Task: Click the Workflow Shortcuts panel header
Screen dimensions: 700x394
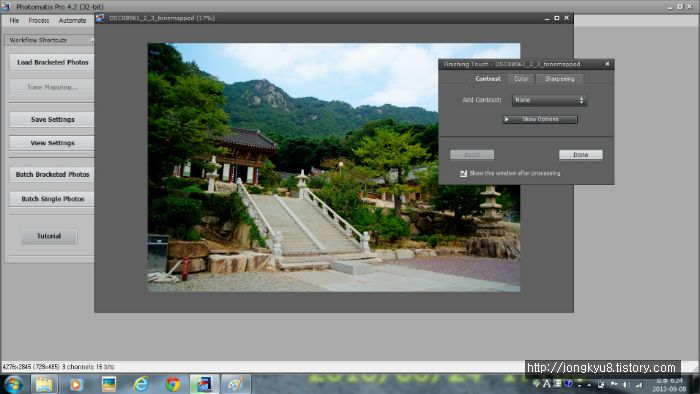Action: (49, 40)
